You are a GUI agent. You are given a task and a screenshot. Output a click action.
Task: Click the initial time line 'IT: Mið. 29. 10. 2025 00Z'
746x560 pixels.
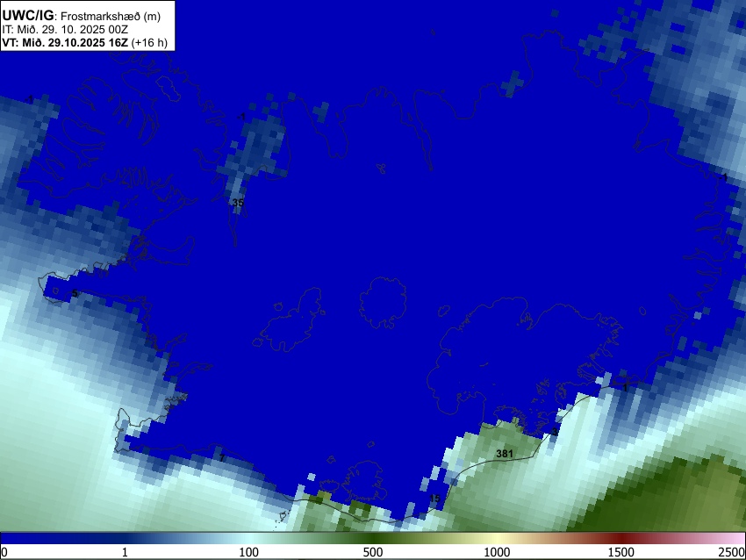pyautogui.click(x=65, y=30)
